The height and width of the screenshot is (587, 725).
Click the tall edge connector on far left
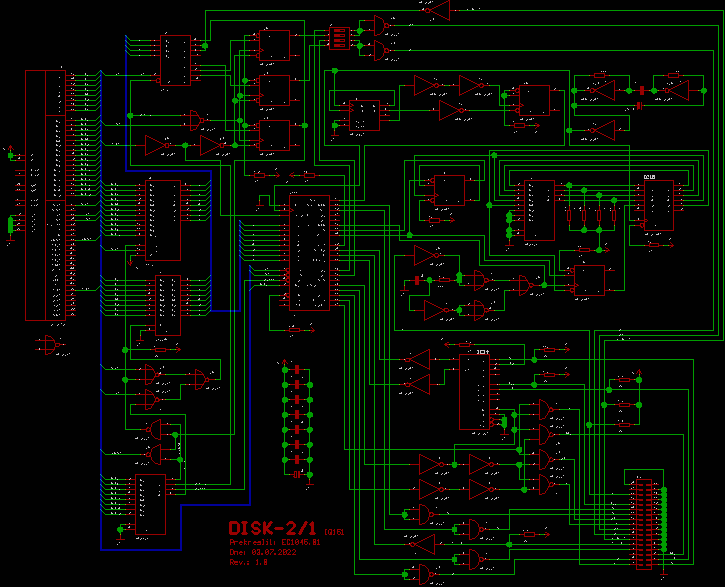(x=44, y=195)
